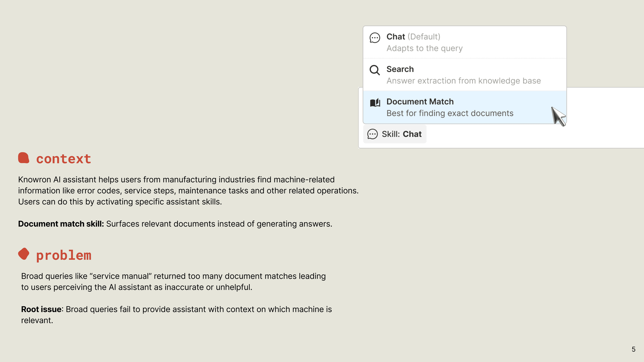Screen dimensions: 644x362
Task: Click the red 'context' heading
Action: coord(64,159)
